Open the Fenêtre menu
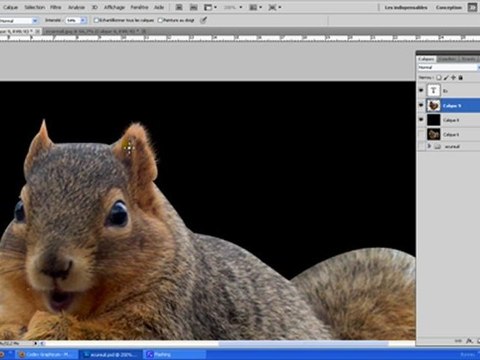Screen dimensions: 480x360 click(x=139, y=7)
